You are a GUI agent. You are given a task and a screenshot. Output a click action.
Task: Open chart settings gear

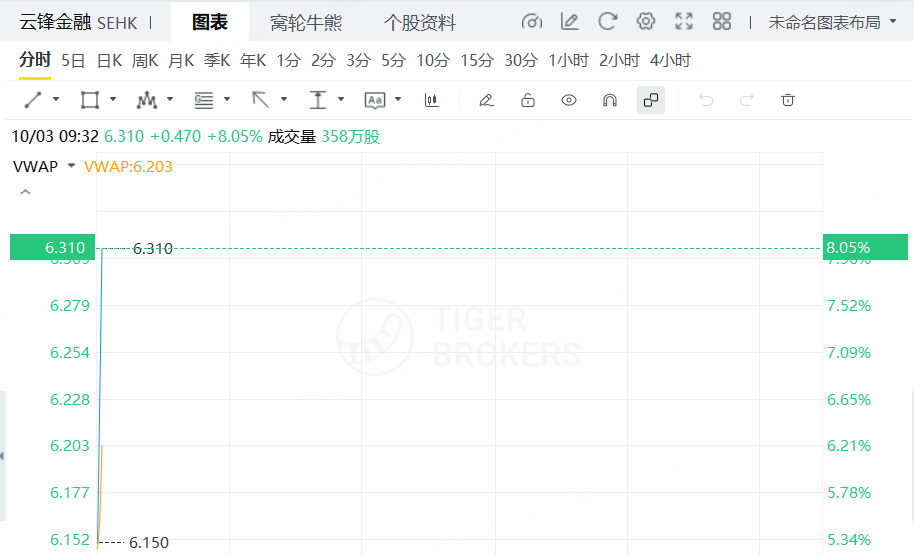pos(645,22)
